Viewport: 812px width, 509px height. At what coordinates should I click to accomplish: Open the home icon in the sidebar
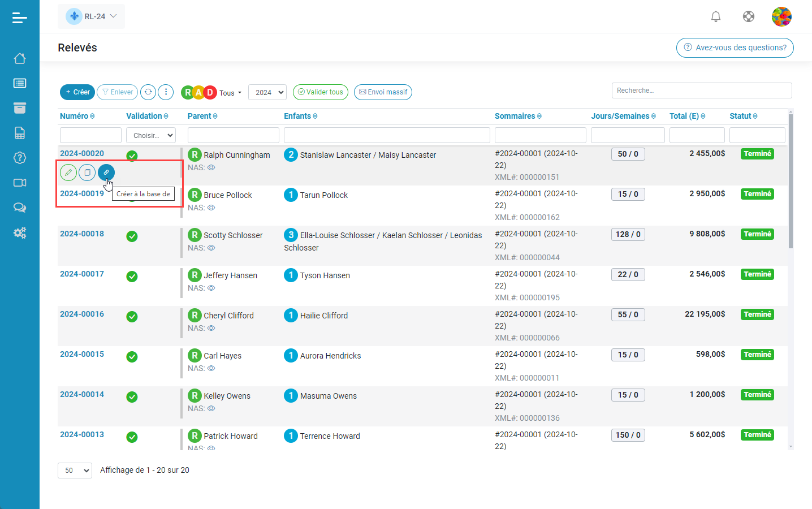(20, 58)
